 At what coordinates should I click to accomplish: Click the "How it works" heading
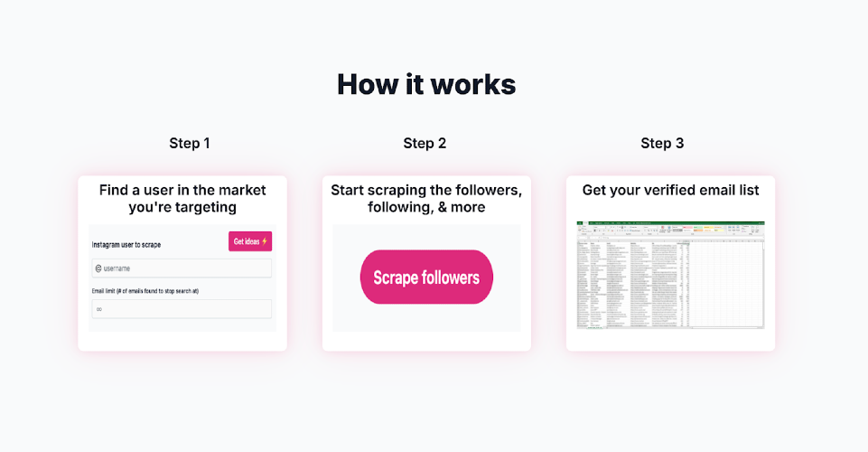tap(426, 84)
